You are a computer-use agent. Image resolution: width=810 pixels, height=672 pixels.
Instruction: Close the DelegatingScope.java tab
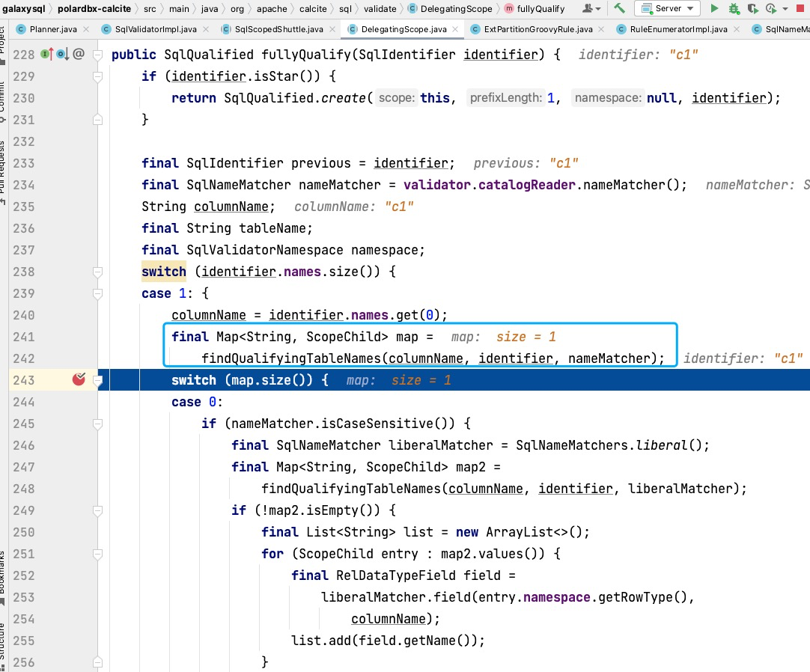tap(455, 29)
